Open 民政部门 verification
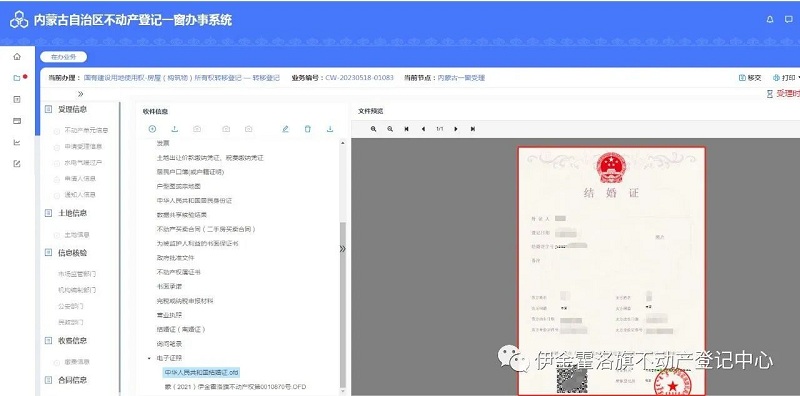The image size is (800, 396). tap(71, 322)
